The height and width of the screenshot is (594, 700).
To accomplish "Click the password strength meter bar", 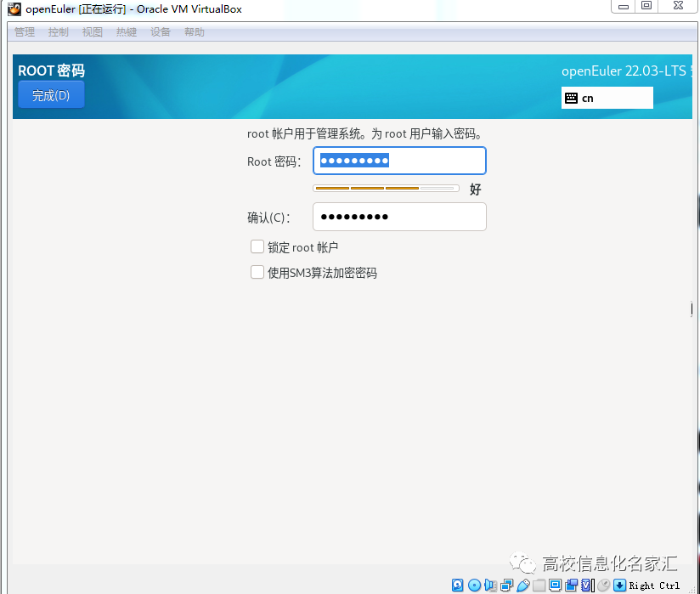I will click(x=385, y=188).
